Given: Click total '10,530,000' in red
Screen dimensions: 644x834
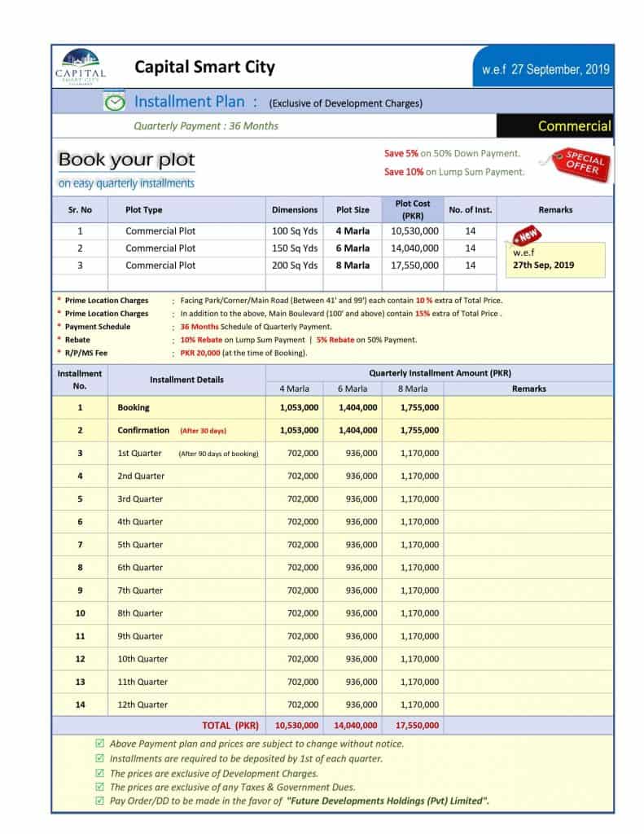Looking at the screenshot, I should tap(296, 726).
